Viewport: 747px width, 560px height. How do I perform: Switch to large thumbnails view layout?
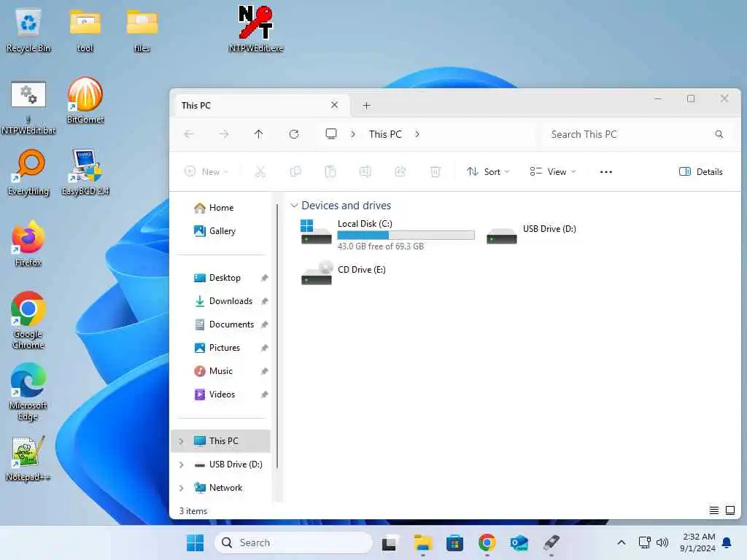[730, 510]
